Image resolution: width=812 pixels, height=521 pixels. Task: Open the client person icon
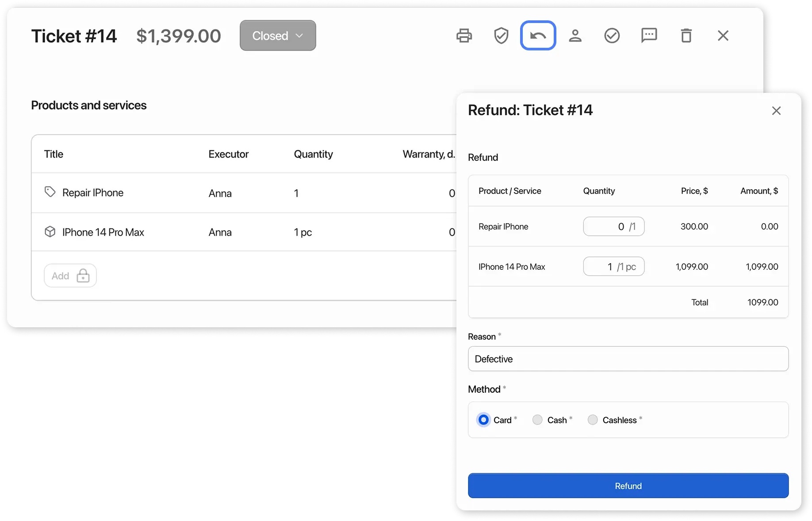575,36
